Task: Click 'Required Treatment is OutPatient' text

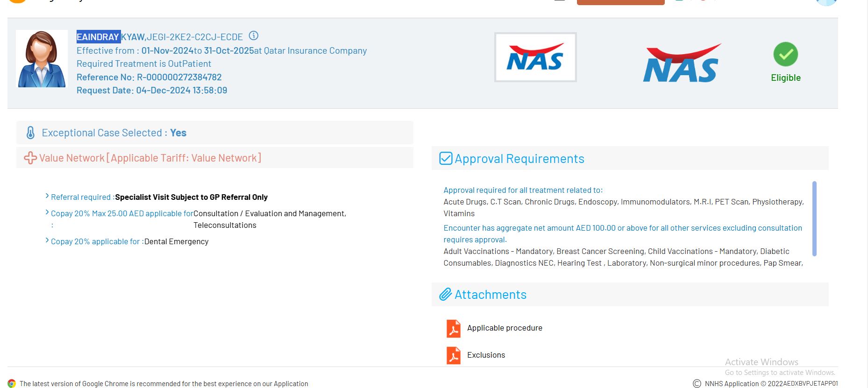Action: coord(144,63)
